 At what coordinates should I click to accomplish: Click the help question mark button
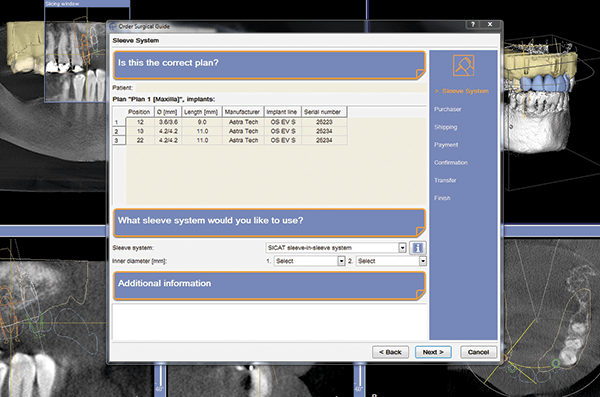pyautogui.click(x=473, y=25)
